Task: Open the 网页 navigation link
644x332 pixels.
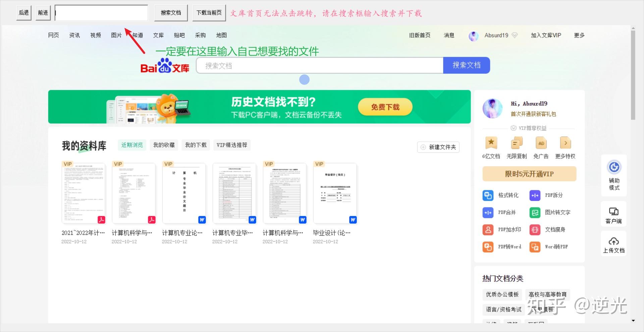Action: tap(54, 35)
